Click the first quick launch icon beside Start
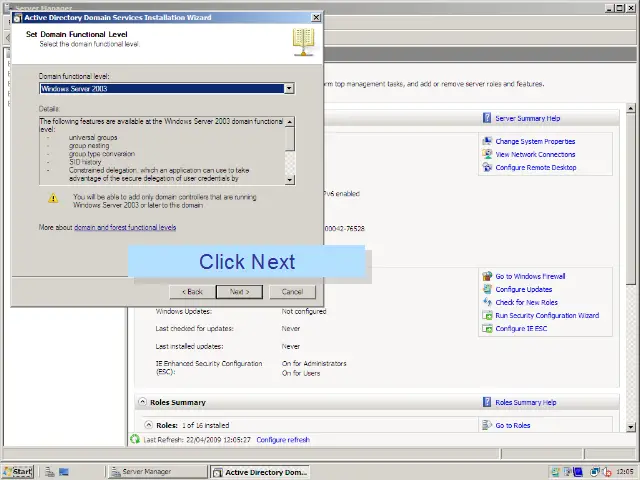 tap(50, 472)
